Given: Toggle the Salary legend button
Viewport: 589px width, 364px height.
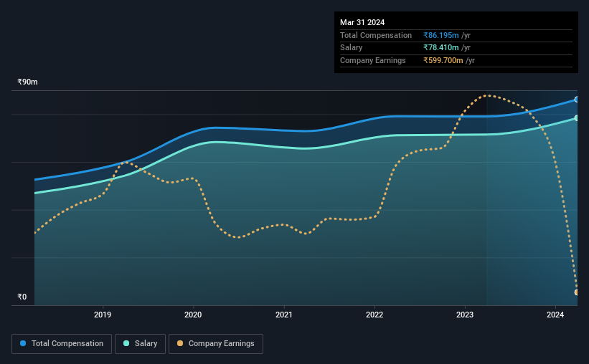Looking at the screenshot, I should pyautogui.click(x=140, y=344).
